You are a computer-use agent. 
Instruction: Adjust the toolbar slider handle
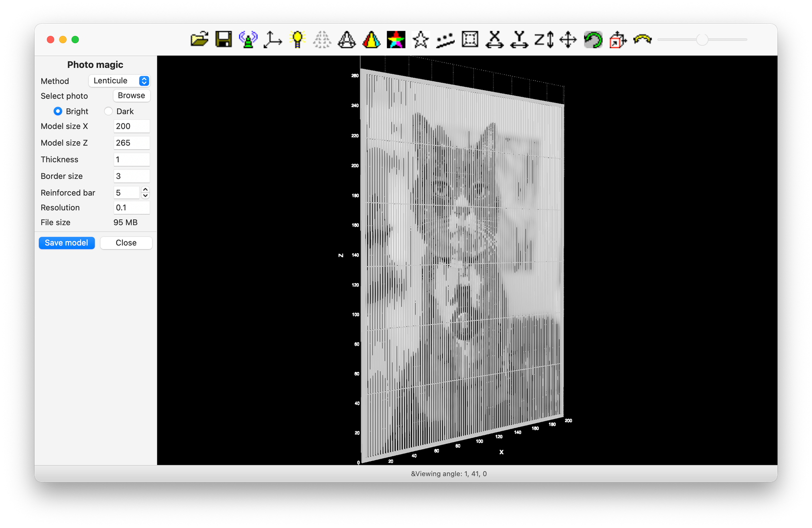tap(702, 39)
